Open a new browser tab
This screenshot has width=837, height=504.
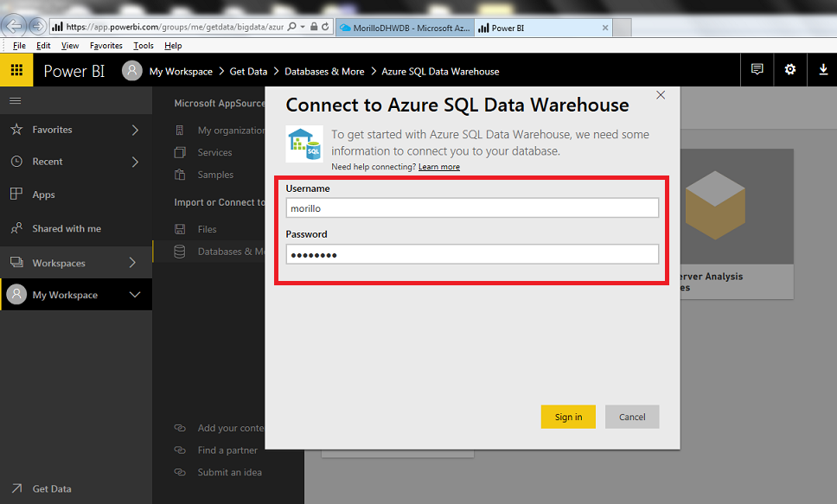622,28
